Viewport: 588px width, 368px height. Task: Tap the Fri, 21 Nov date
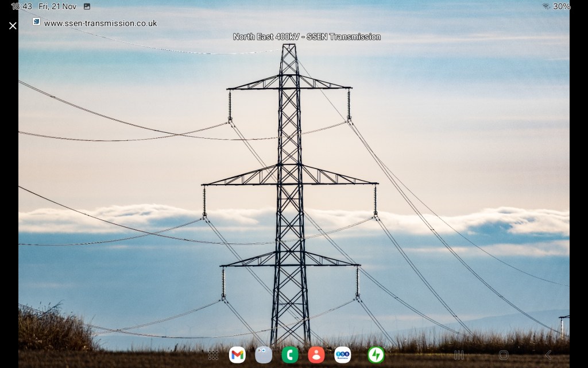[x=57, y=6]
